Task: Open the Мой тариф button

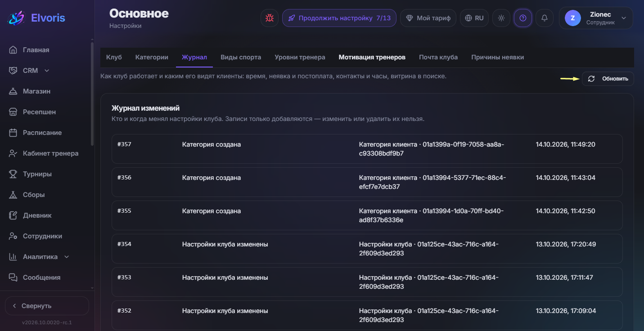Action: (428, 18)
